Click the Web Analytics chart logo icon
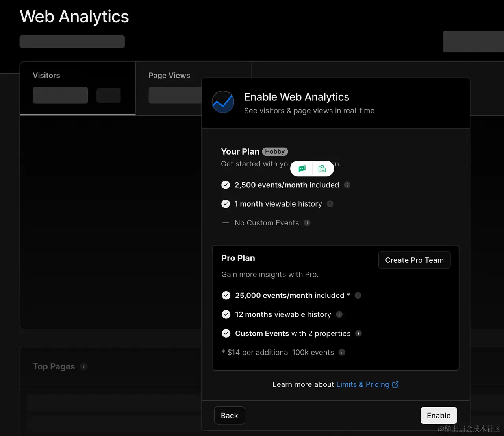The width and height of the screenshot is (504, 436). [223, 102]
